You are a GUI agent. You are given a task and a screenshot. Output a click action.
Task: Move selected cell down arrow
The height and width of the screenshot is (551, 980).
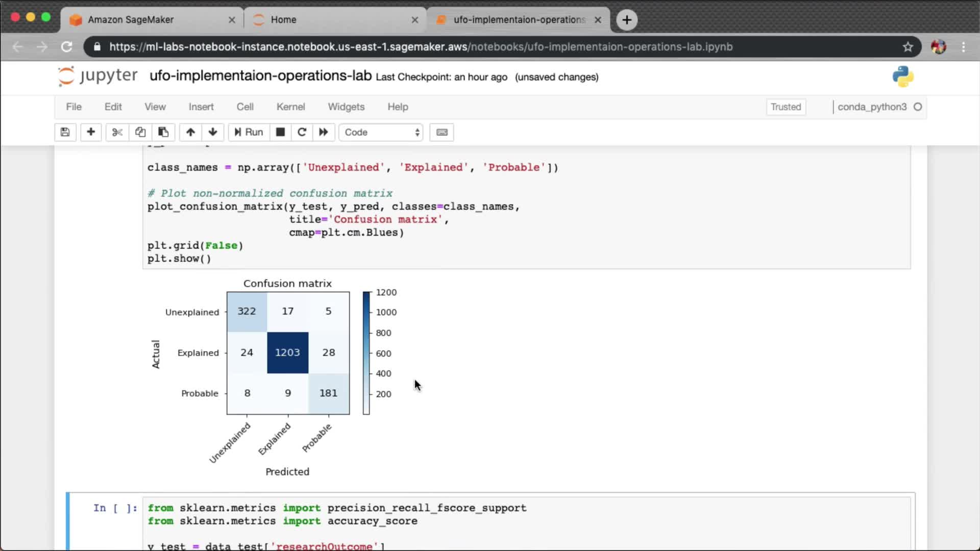pos(213,132)
